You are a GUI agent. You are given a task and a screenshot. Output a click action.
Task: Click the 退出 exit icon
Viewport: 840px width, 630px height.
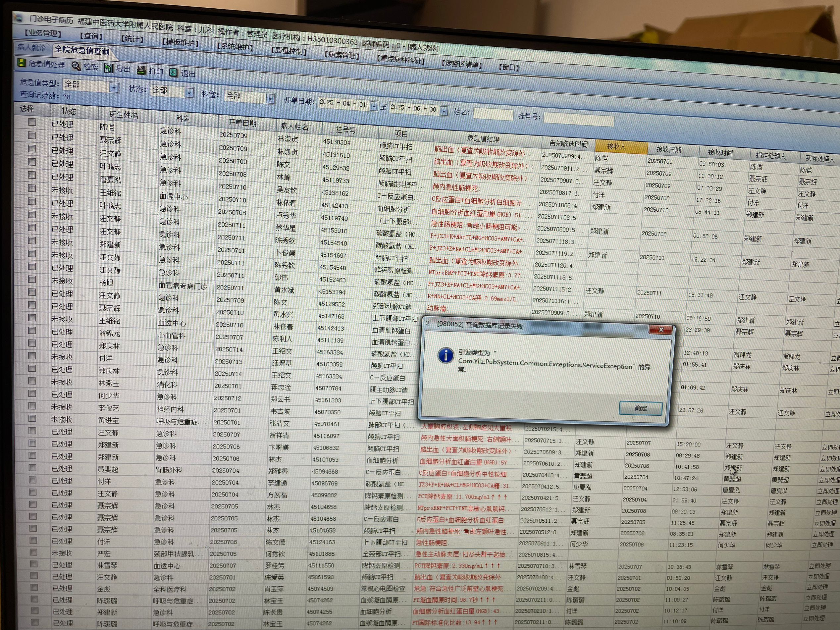[174, 72]
